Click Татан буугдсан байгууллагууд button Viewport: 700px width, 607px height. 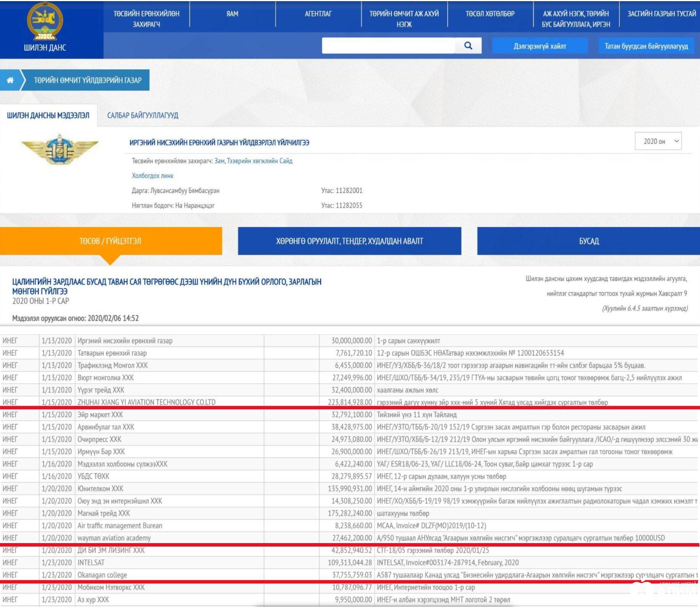pos(646,46)
